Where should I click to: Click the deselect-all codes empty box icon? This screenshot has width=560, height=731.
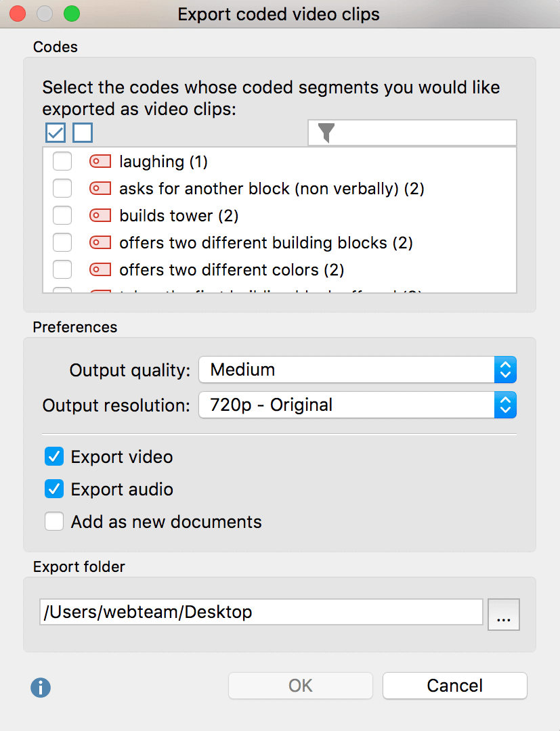[x=83, y=133]
